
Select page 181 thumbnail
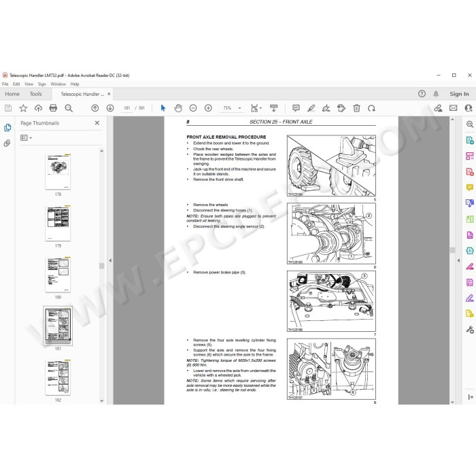[58, 326]
